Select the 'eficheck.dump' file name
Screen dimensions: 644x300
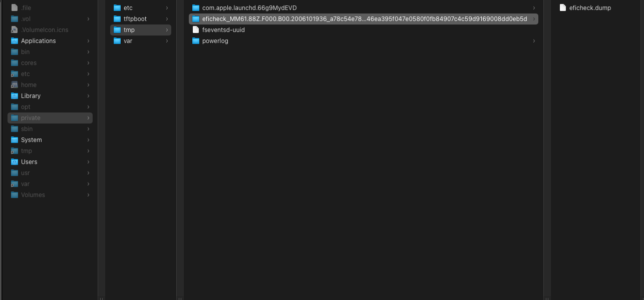(590, 8)
